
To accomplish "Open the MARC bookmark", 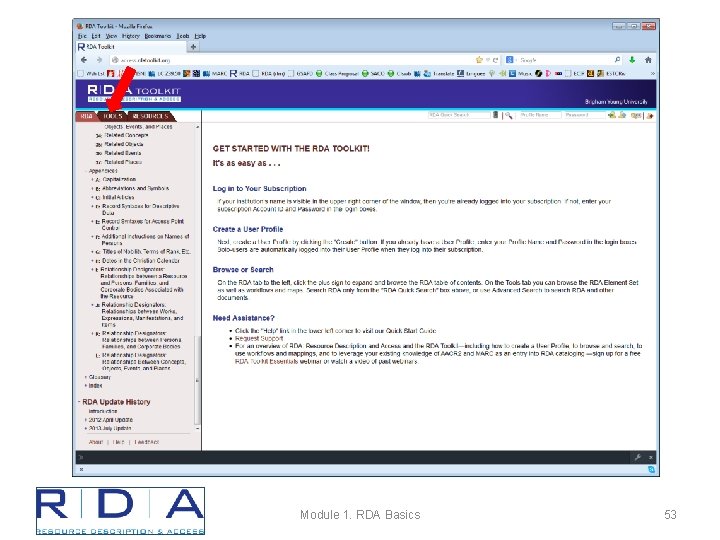I will click(x=215, y=73).
